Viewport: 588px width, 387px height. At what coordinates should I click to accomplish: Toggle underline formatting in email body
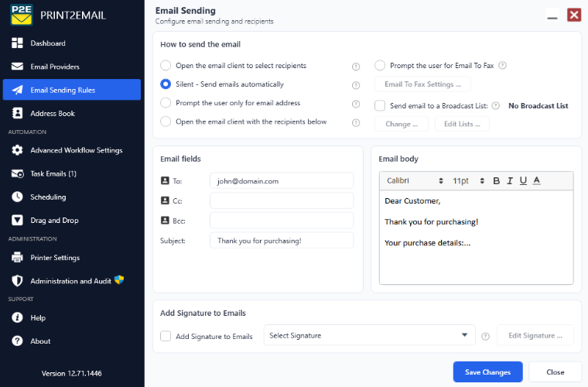point(523,181)
